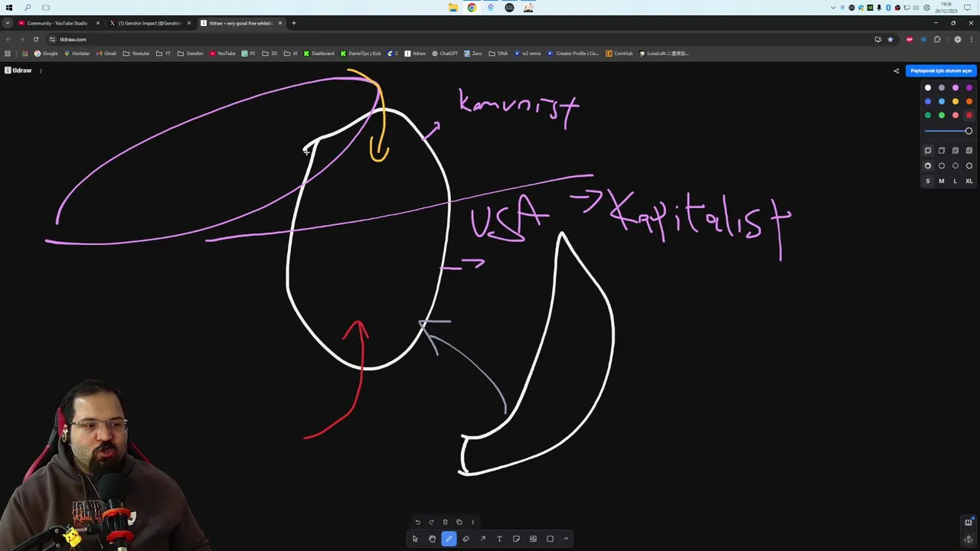The image size is (980, 551).
Task: Set stroke size to S
Action: click(928, 181)
